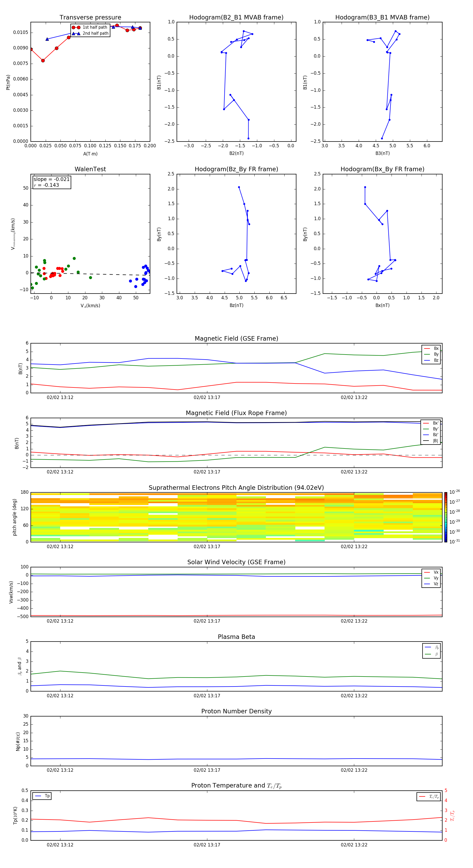
Task: Click the 'slope = -0.021' annotation
Action: point(52,179)
